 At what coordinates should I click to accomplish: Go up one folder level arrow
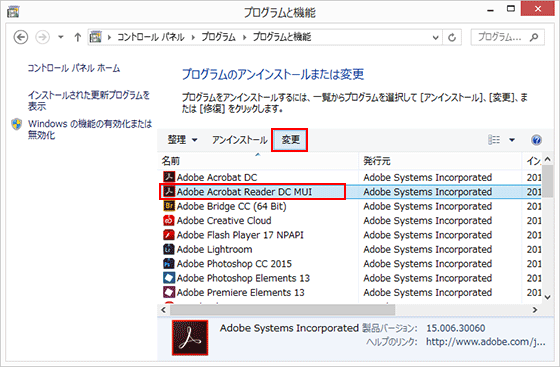coord(78,37)
